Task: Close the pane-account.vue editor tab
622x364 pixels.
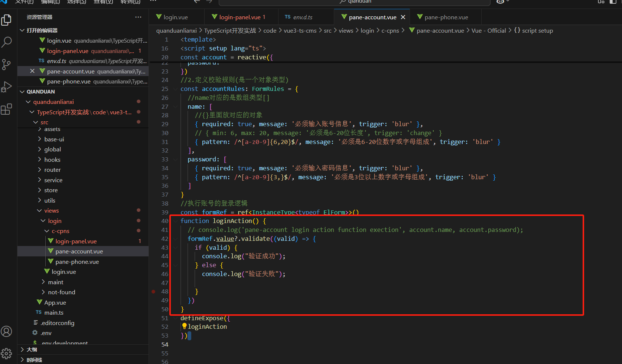Action: point(403,17)
